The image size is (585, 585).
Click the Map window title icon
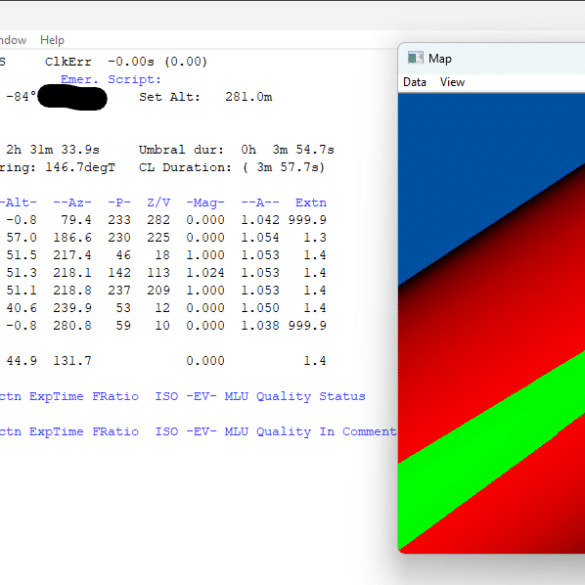point(415,58)
